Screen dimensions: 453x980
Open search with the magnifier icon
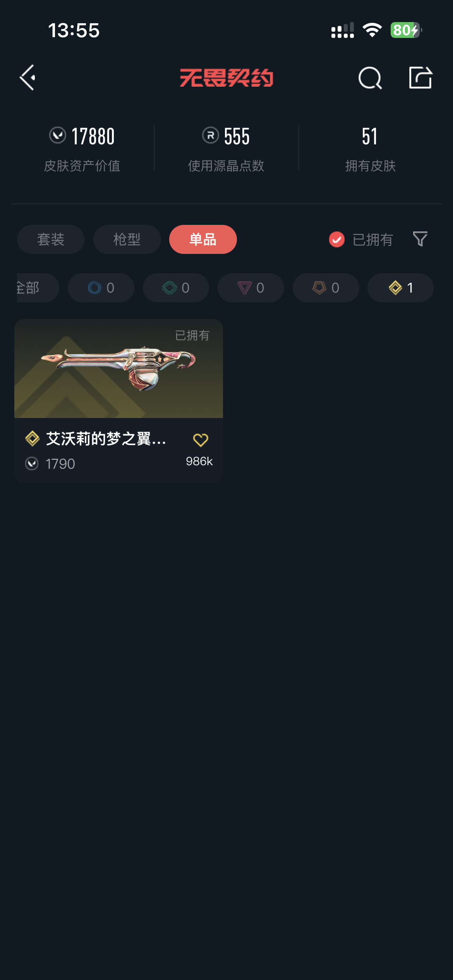pos(370,78)
